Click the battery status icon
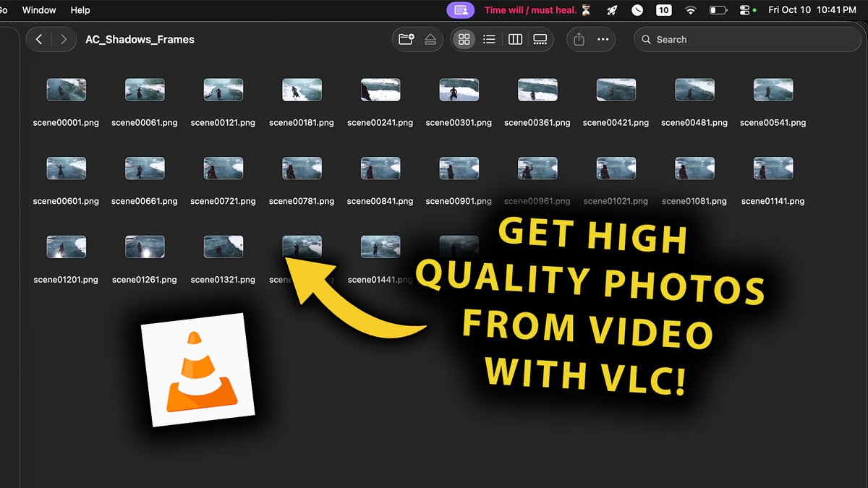The height and width of the screenshot is (488, 868). [x=718, y=10]
